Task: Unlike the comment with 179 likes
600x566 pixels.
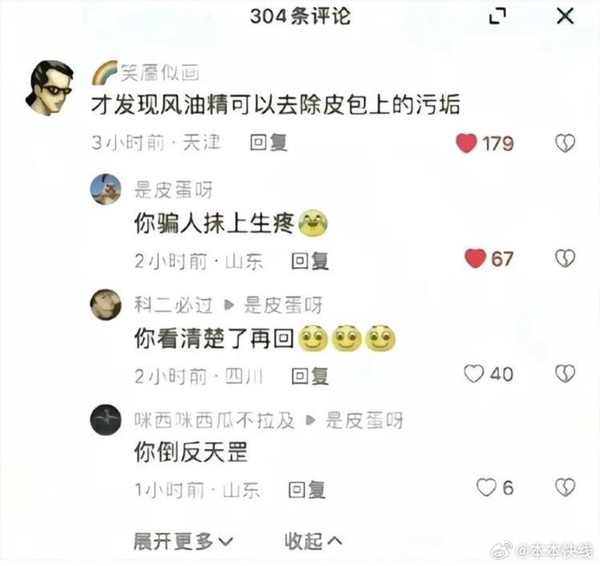Action: tap(466, 143)
